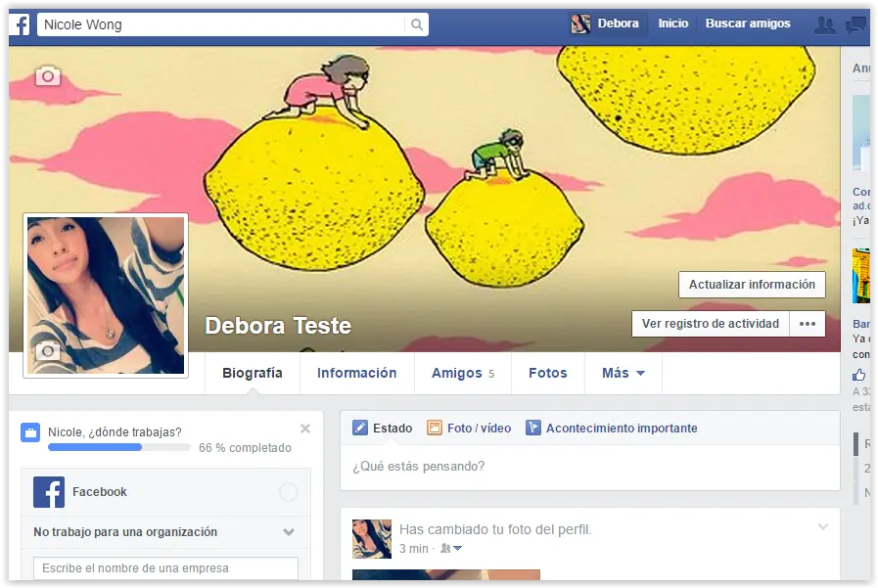Click the Acontecimiento importante flag icon

(x=533, y=428)
